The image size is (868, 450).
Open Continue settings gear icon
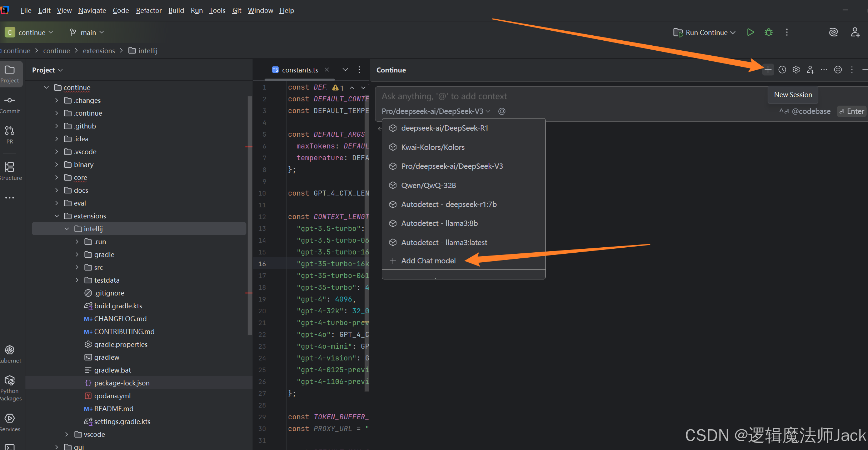(x=796, y=70)
